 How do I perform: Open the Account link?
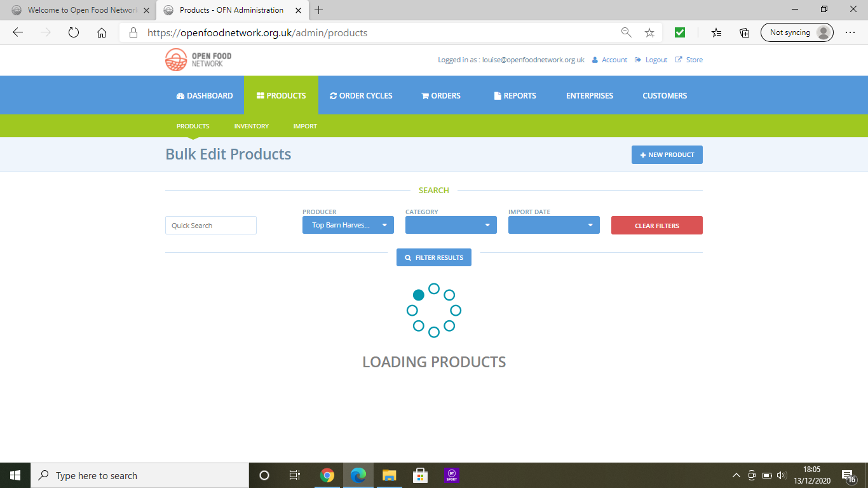pyautogui.click(x=609, y=60)
